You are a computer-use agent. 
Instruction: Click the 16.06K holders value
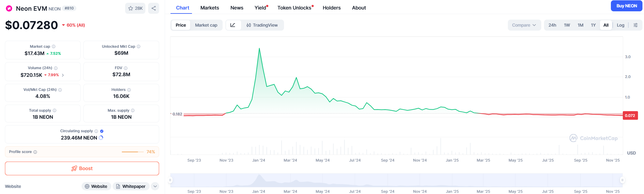point(121,96)
